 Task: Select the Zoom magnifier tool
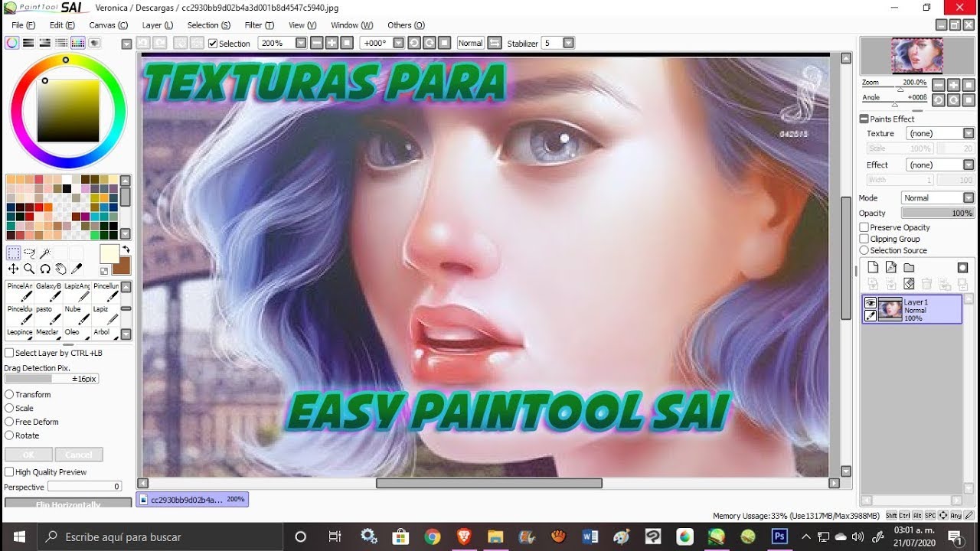[29, 269]
